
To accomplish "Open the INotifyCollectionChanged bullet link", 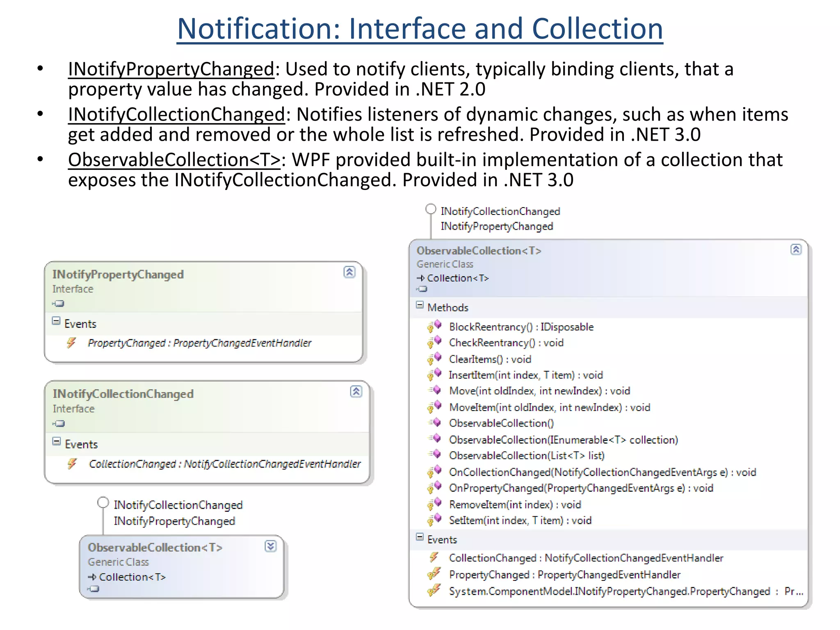I will 176,114.
